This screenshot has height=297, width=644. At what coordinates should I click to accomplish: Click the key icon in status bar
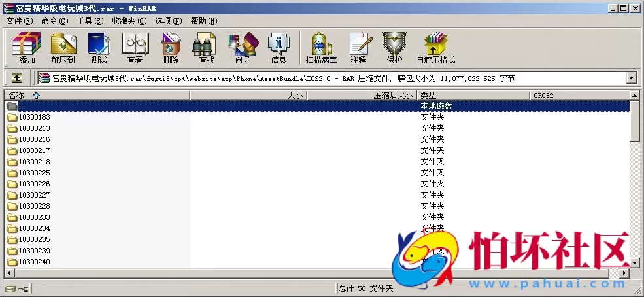point(23,288)
